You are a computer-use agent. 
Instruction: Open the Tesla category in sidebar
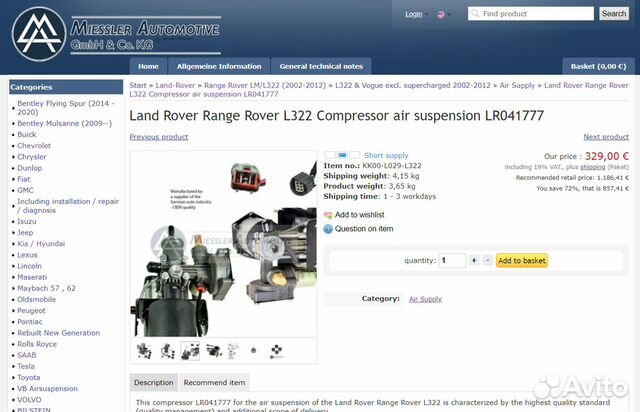pyautogui.click(x=26, y=366)
